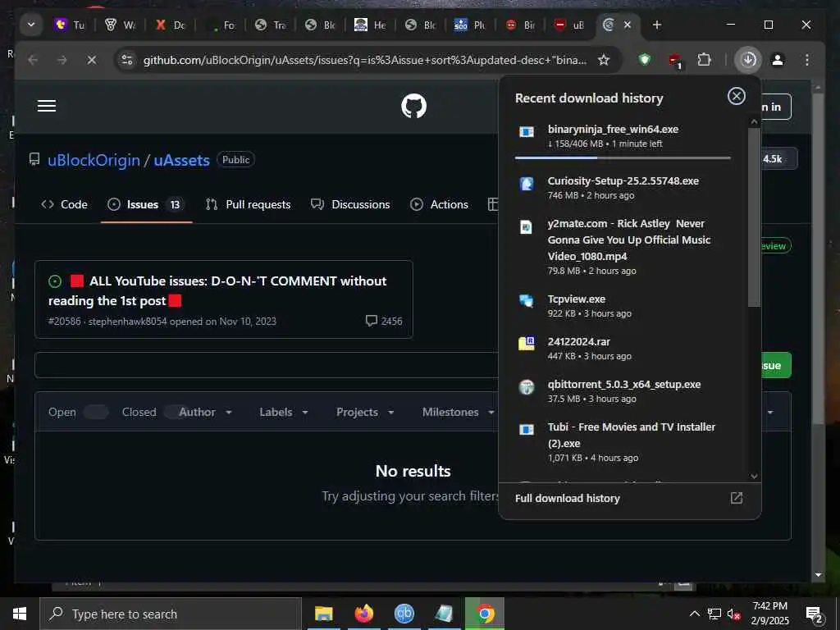Image resolution: width=840 pixels, height=630 pixels.
Task: Open the Discussions tab
Action: pos(350,204)
